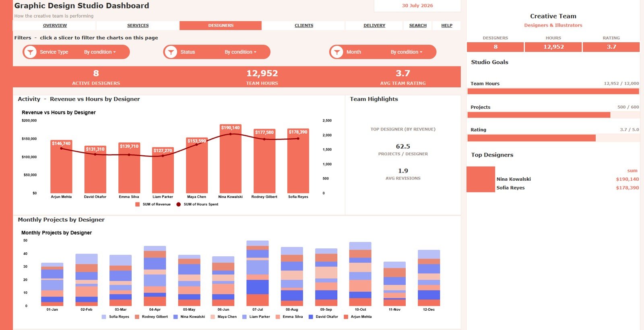Click the 12-Dec stacked column
Image resolution: width=644 pixels, height=330 pixels.
(x=429, y=278)
